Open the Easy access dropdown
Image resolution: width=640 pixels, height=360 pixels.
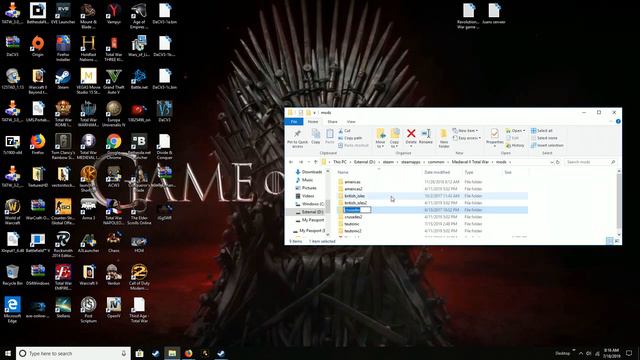coord(467,138)
